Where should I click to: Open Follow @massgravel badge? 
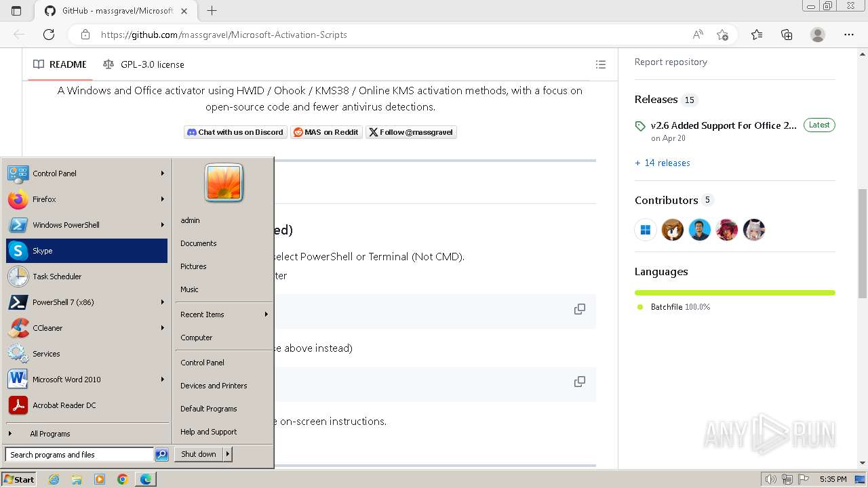[x=411, y=132]
